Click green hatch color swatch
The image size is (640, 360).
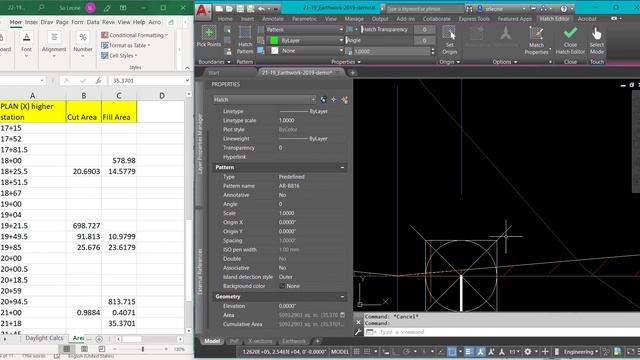pos(274,40)
